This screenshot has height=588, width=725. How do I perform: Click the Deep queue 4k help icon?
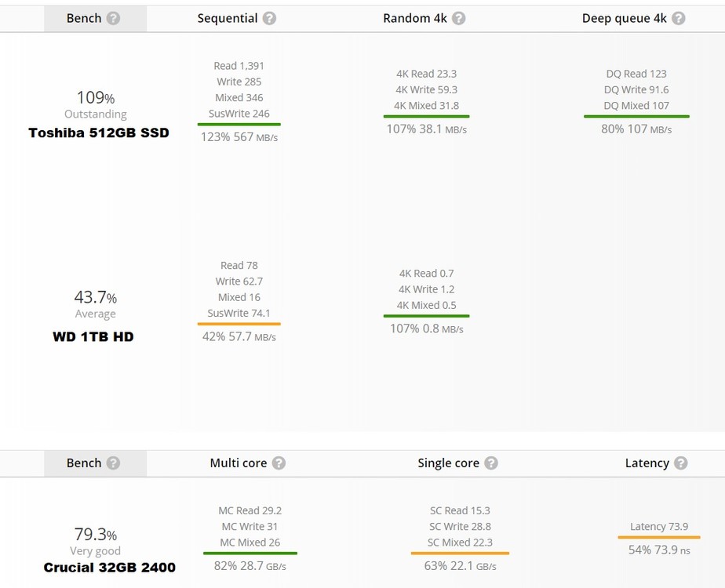[678, 18]
